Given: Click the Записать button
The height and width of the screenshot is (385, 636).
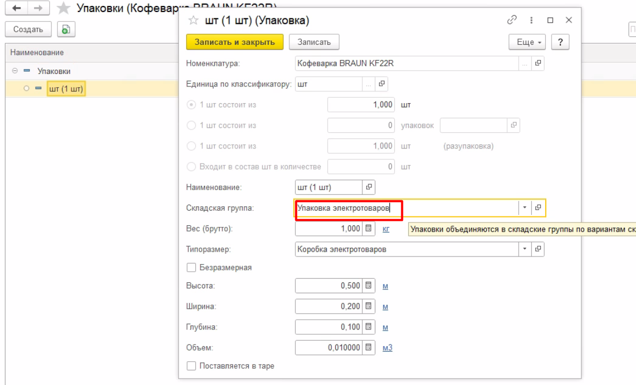Looking at the screenshot, I should pyautogui.click(x=314, y=42).
